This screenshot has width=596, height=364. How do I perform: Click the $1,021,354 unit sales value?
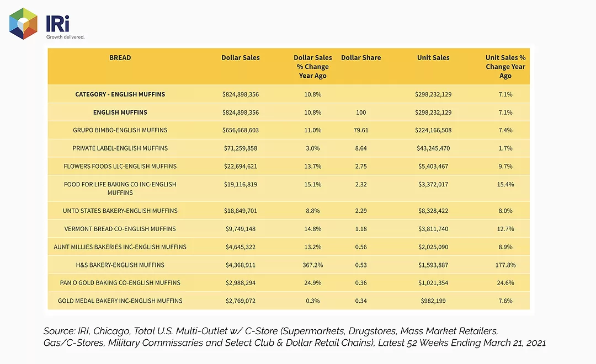pyautogui.click(x=433, y=283)
